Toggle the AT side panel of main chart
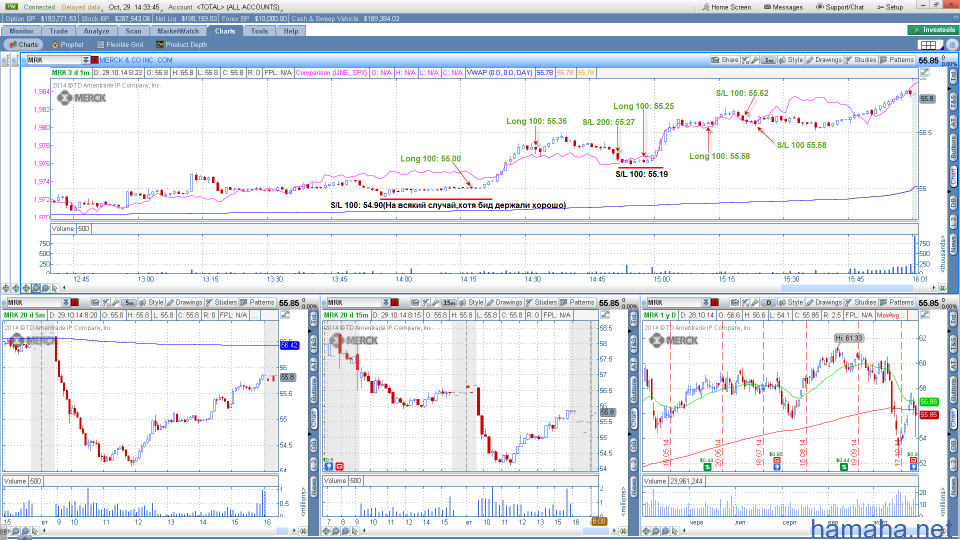The image size is (960, 540). [x=953, y=122]
